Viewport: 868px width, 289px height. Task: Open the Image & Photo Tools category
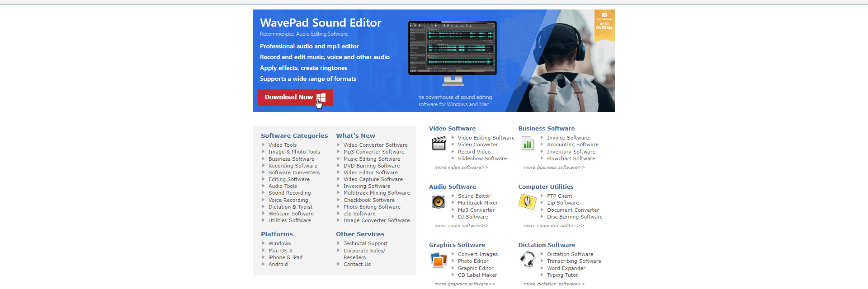click(x=294, y=152)
